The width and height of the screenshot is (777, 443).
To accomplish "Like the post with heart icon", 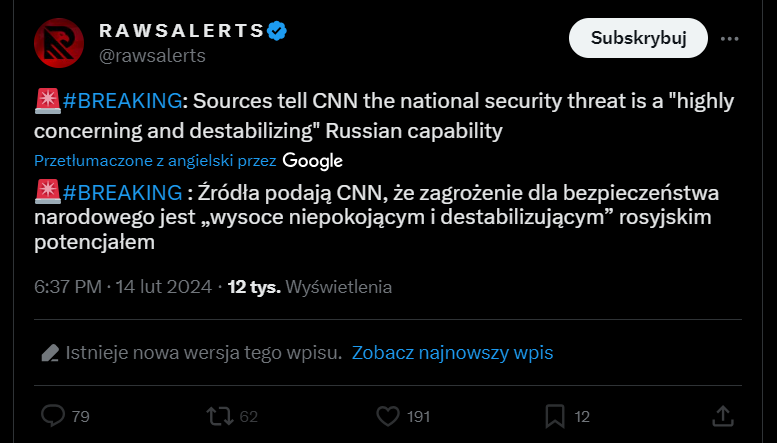I will pos(388,416).
